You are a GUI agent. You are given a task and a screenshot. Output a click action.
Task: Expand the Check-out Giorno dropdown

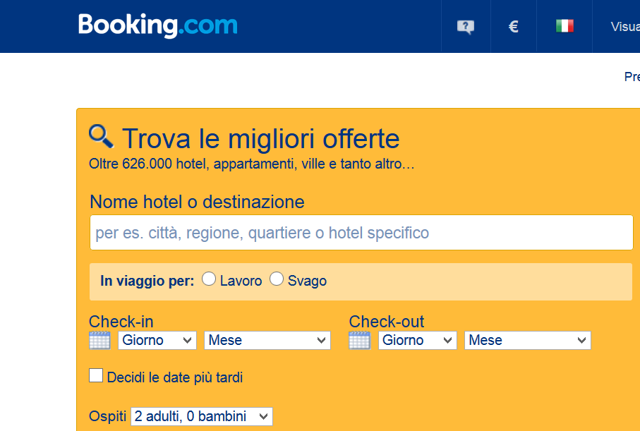418,340
